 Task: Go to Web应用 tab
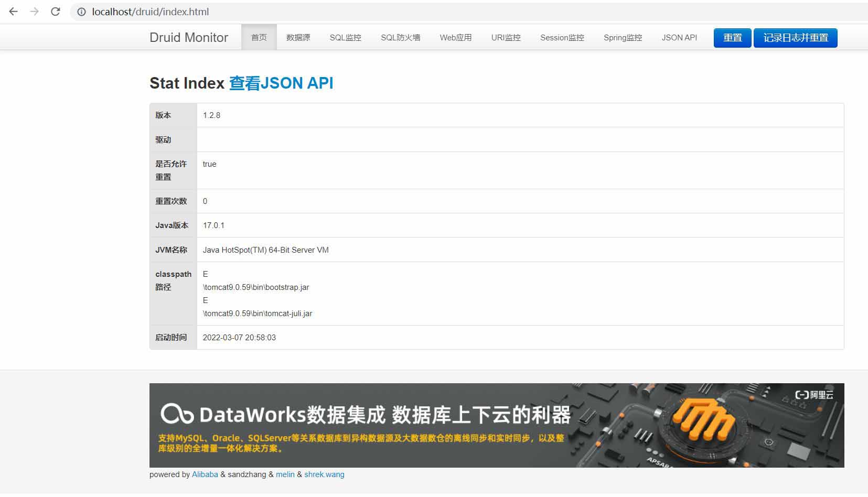(x=456, y=38)
